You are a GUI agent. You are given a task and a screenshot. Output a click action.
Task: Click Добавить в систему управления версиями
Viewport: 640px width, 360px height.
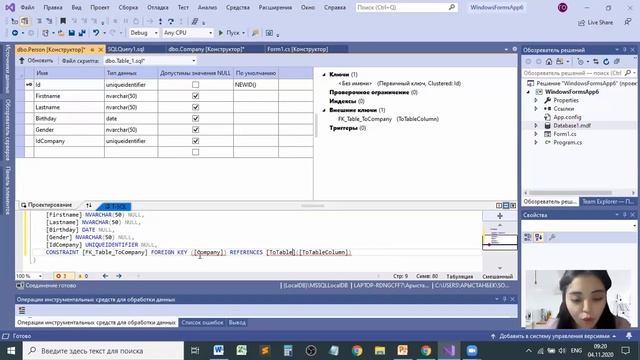[554, 336]
